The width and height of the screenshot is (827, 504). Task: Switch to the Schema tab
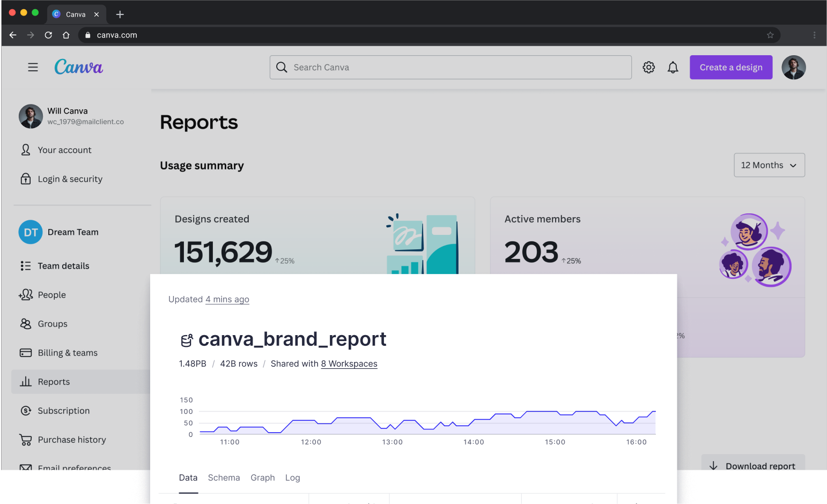pos(224,478)
